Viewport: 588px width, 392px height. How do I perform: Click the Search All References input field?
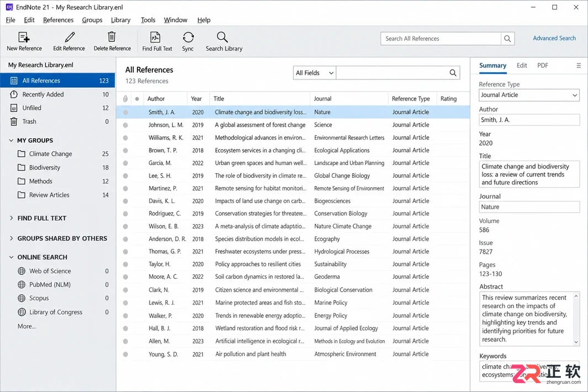click(x=441, y=39)
